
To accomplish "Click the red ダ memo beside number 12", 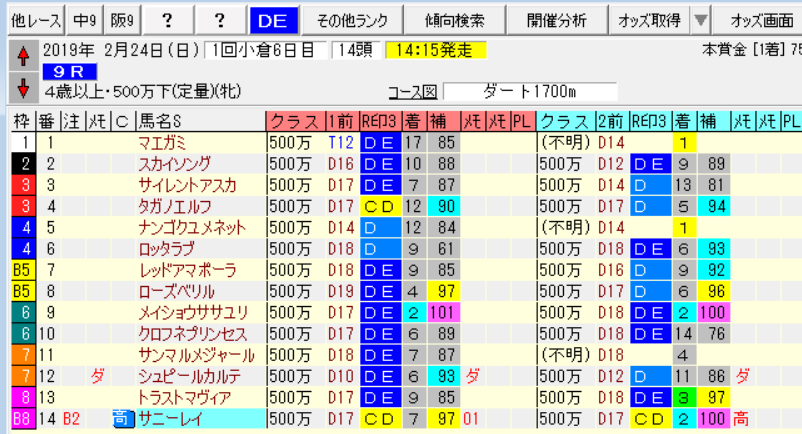I will 98,376.
